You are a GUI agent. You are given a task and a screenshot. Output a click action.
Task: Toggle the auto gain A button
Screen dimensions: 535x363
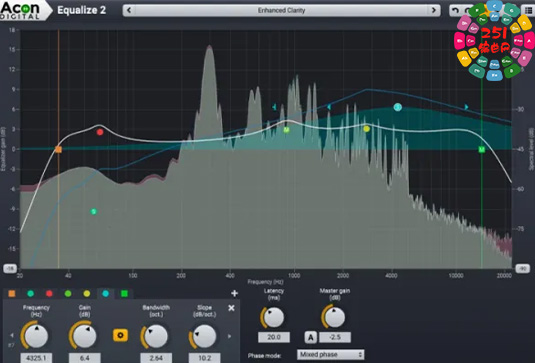pyautogui.click(x=310, y=337)
